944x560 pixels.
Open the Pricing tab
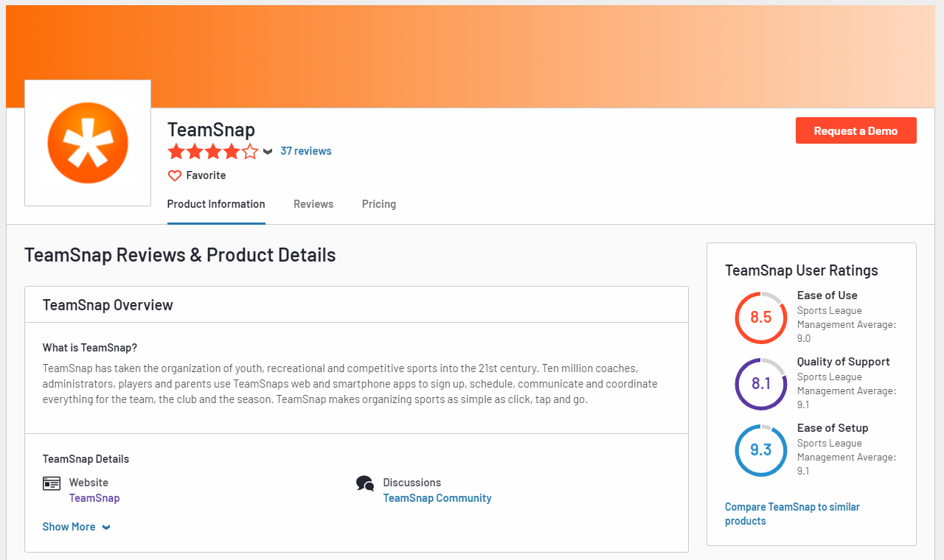coord(379,204)
